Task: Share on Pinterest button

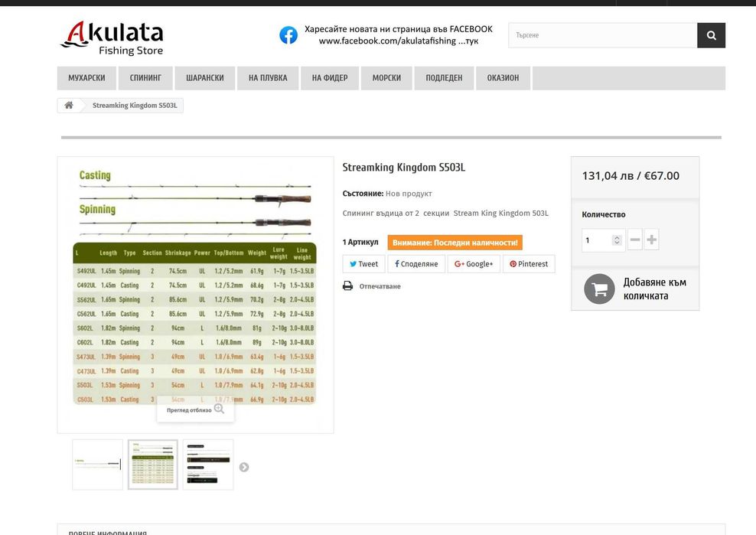Action: [x=529, y=264]
